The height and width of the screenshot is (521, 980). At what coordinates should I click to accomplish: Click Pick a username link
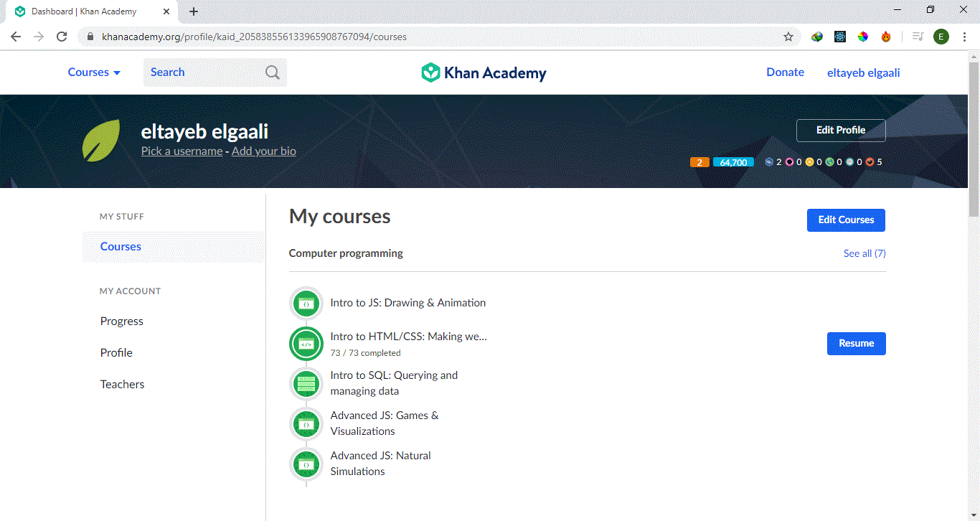pyautogui.click(x=182, y=151)
